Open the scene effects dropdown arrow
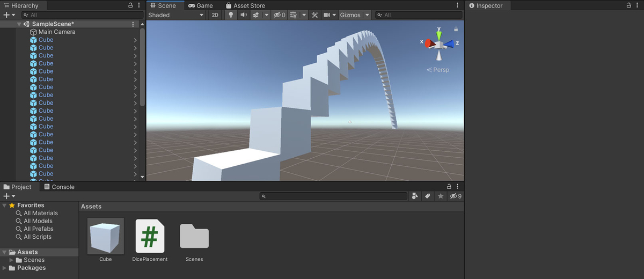This screenshot has width=644, height=279. click(x=266, y=15)
